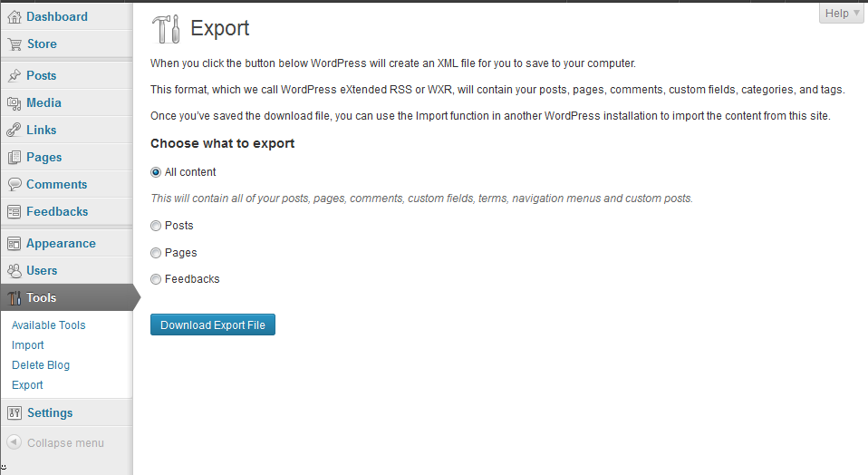Click the Posts pushpin icon
This screenshot has height=475, width=868.
point(14,75)
